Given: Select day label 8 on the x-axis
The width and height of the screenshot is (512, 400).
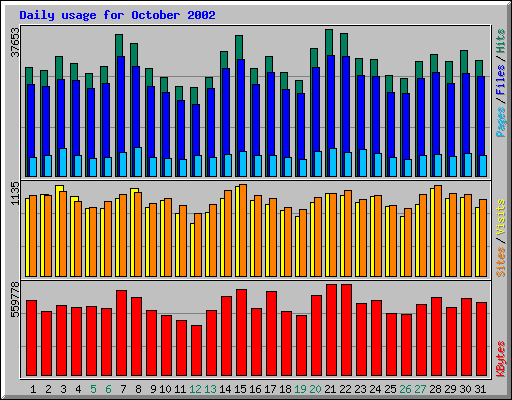Looking at the screenshot, I should [x=138, y=389].
